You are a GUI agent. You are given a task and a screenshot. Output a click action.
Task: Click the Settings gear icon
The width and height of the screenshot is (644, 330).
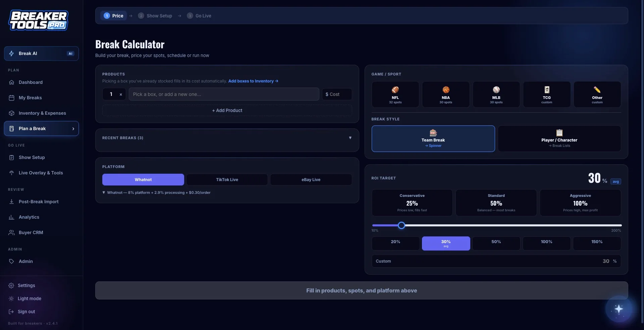coord(11,285)
